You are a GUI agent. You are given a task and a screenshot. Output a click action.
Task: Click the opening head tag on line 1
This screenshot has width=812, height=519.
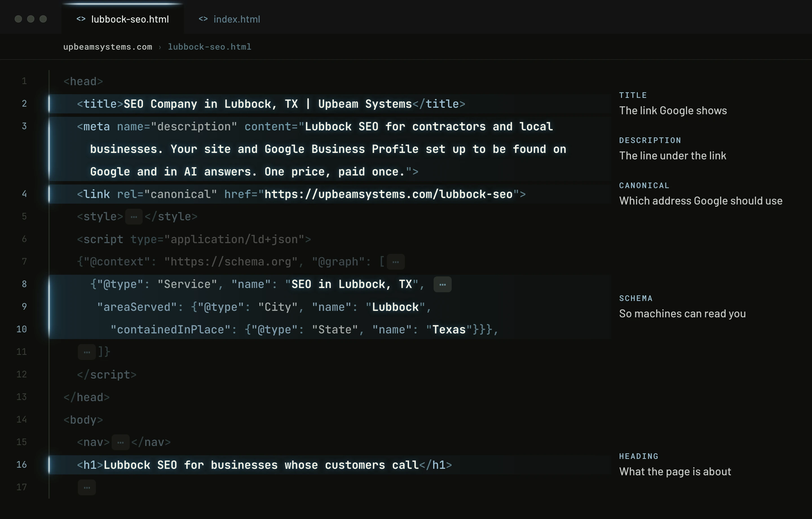83,82
